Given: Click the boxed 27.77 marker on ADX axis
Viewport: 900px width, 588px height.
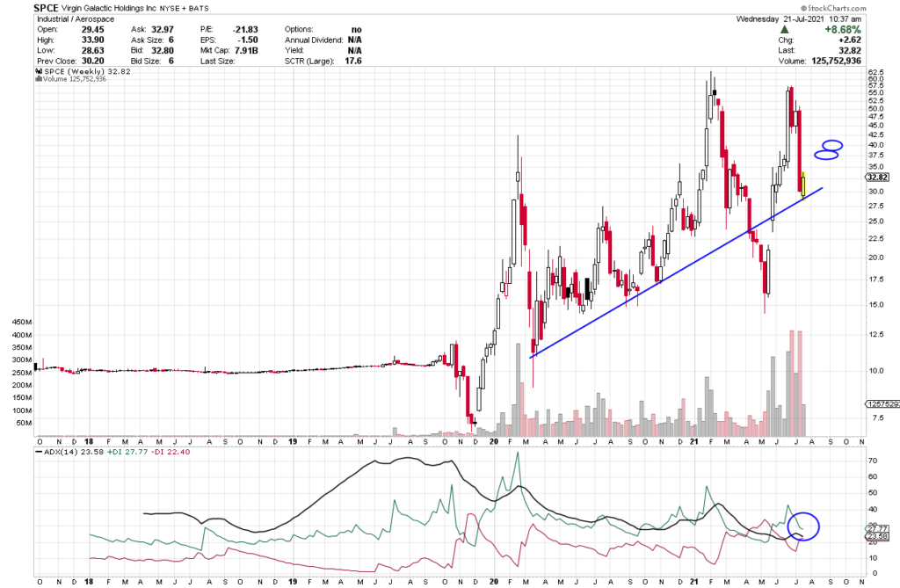Looking at the screenshot, I should click(878, 529).
